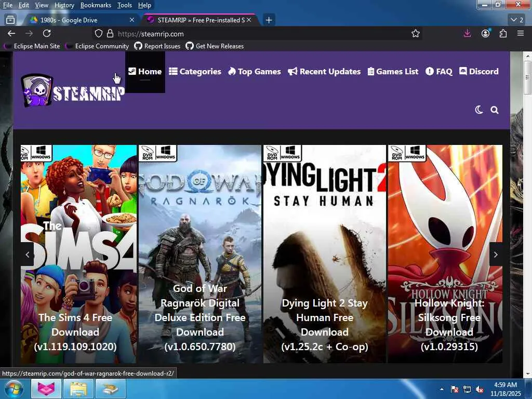The height and width of the screenshot is (399, 532).
Task: Go to the Home nav item
Action: (145, 72)
